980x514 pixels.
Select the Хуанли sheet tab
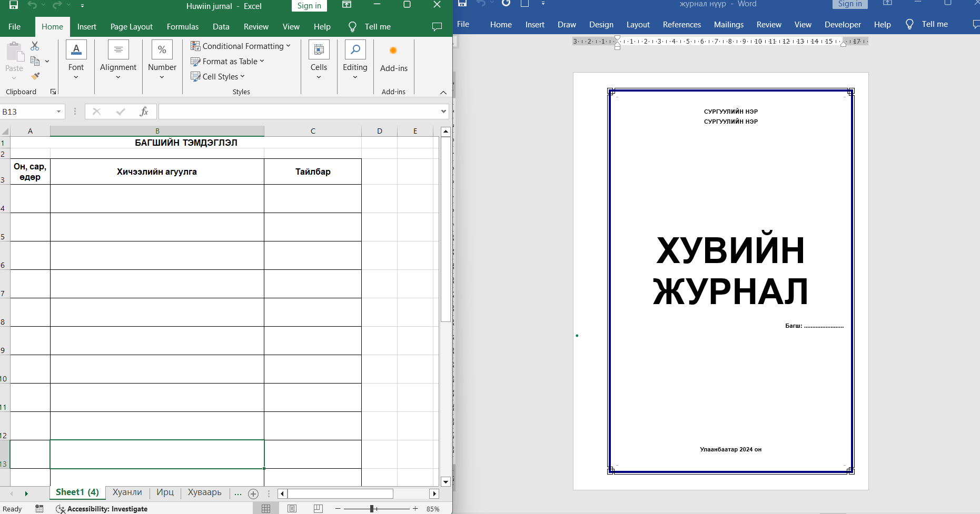click(x=127, y=492)
